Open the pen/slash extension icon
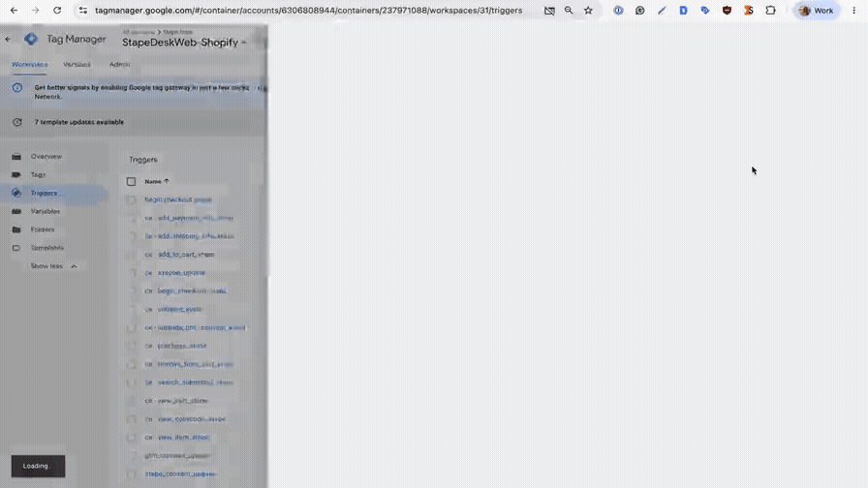Screen dimensions: 868x488 (x=662, y=11)
